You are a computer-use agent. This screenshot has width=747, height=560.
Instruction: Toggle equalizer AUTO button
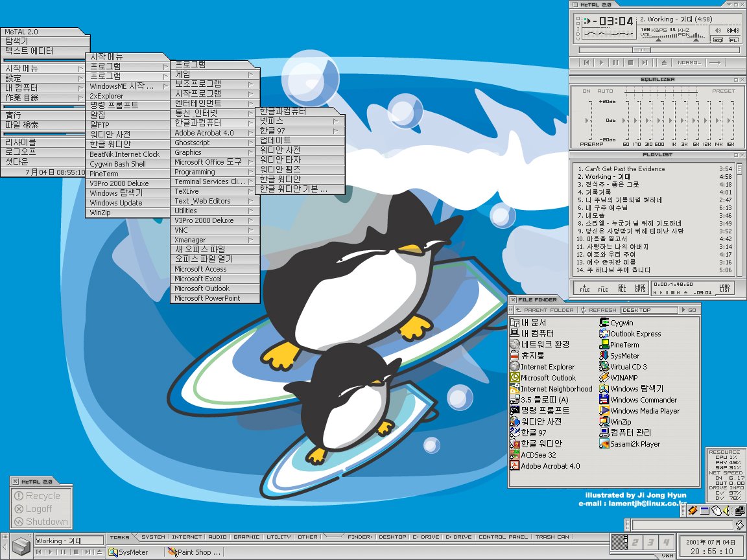pos(605,91)
